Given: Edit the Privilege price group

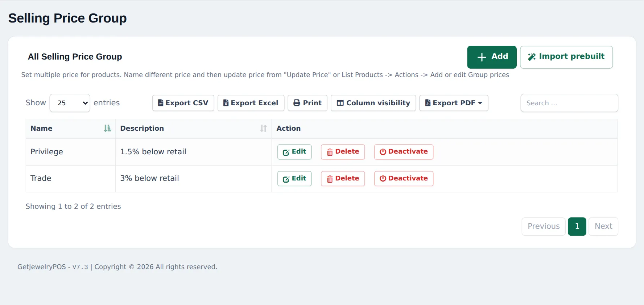Looking at the screenshot, I should pos(294,152).
